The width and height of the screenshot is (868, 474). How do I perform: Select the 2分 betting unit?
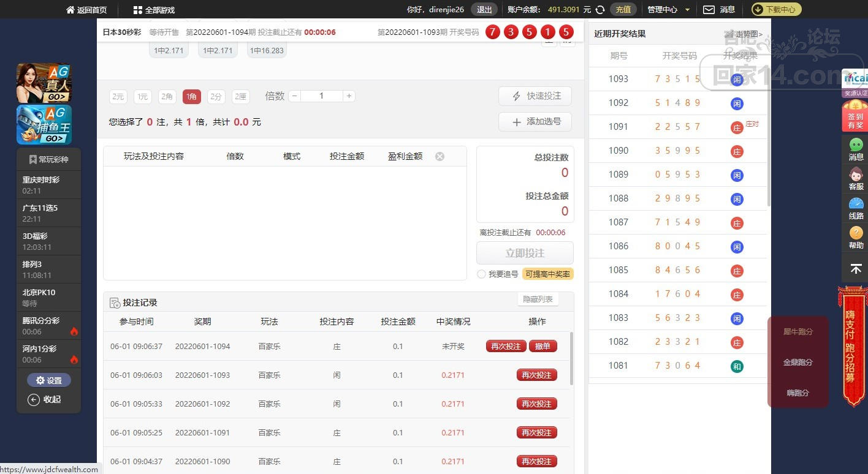pos(216,96)
